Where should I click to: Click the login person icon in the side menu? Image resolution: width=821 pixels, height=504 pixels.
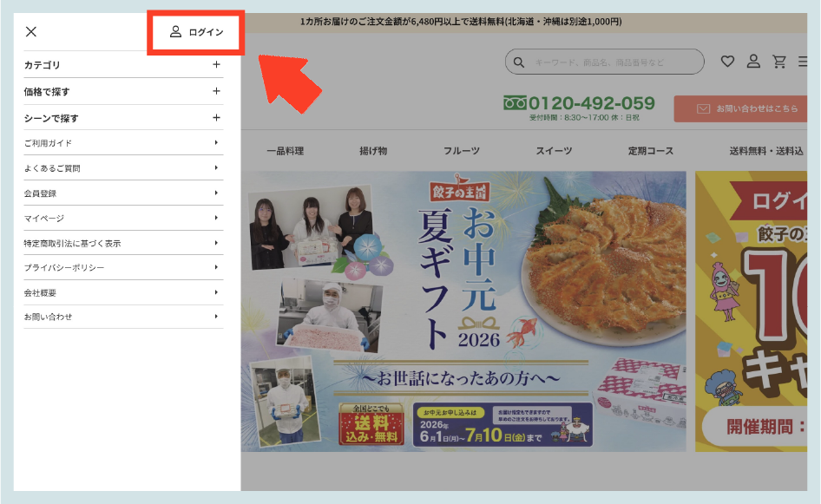(x=175, y=32)
